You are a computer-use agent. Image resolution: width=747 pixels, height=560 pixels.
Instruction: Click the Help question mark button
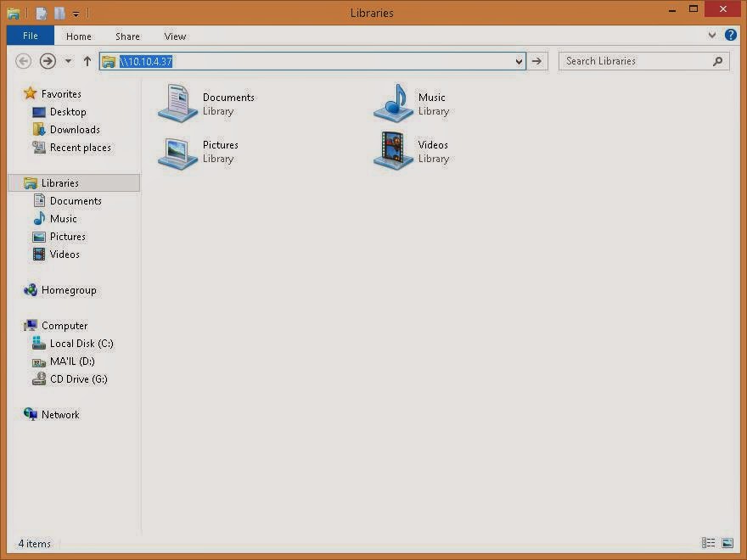click(x=732, y=35)
